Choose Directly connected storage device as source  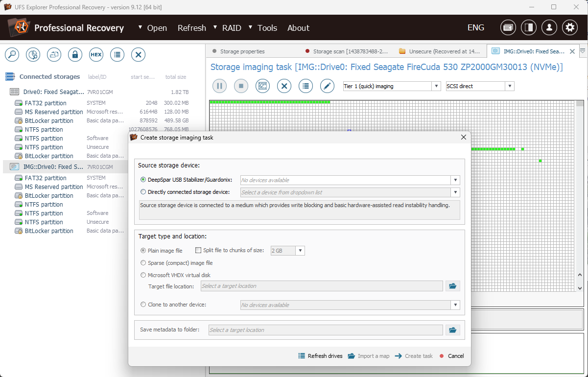click(x=143, y=191)
